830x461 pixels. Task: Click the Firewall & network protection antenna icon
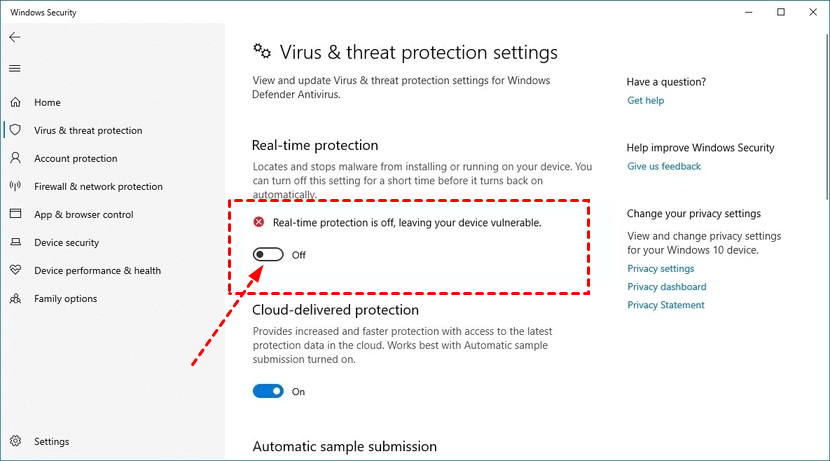(x=15, y=186)
